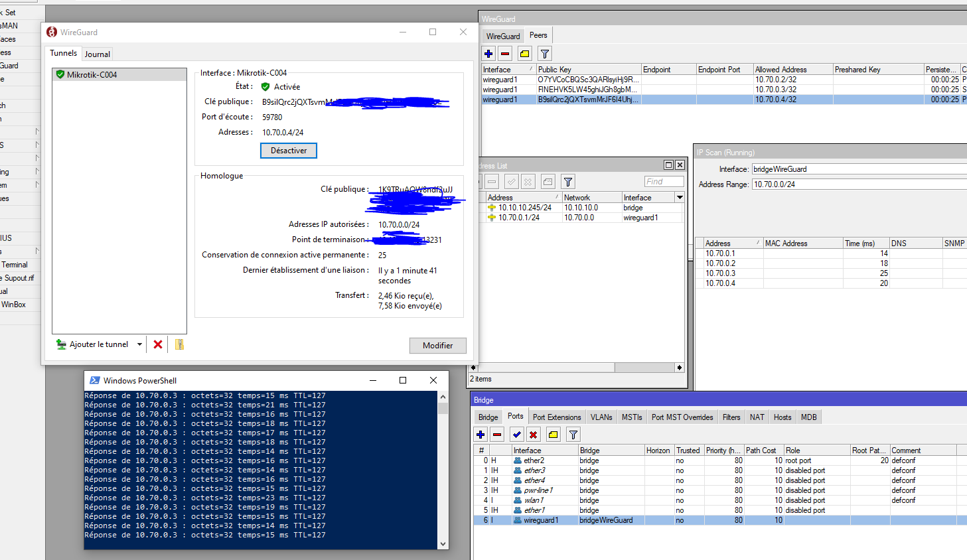Open filter funnel in Bridge Ports toolbar
Screen dimensions: 967x560
point(573,435)
